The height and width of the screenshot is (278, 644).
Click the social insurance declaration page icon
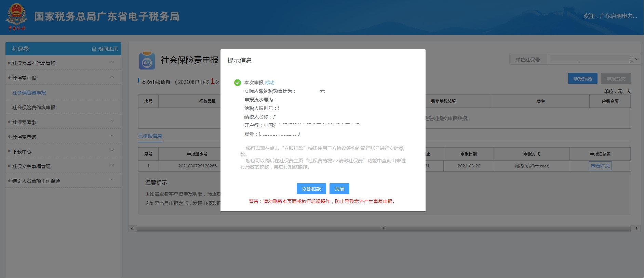pyautogui.click(x=147, y=61)
